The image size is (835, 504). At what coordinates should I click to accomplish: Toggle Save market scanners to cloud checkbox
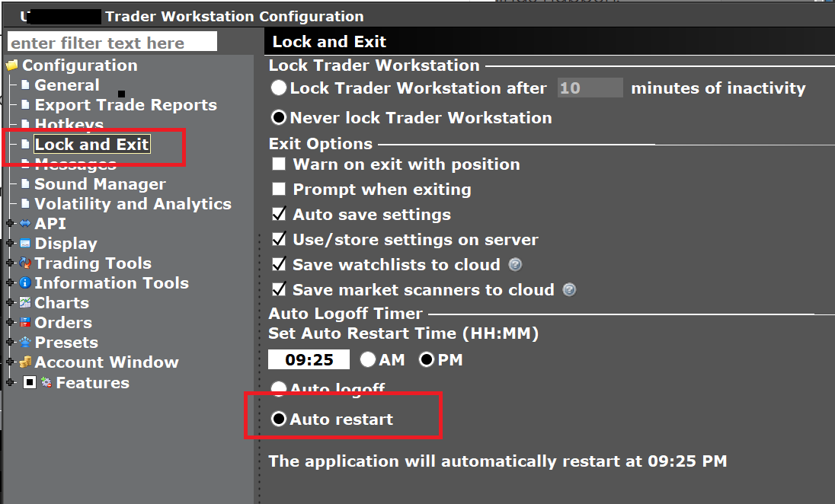point(279,289)
